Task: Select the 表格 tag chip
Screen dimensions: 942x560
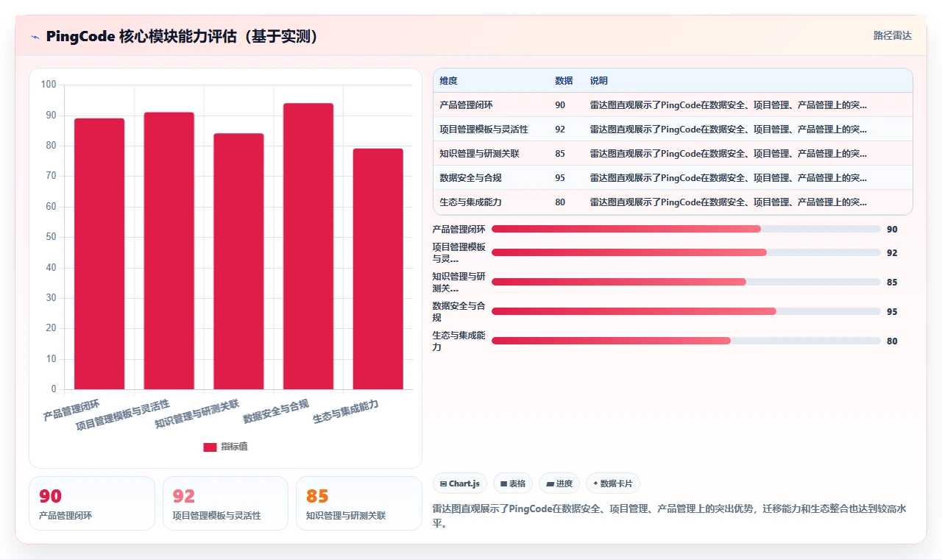Action: [512, 483]
